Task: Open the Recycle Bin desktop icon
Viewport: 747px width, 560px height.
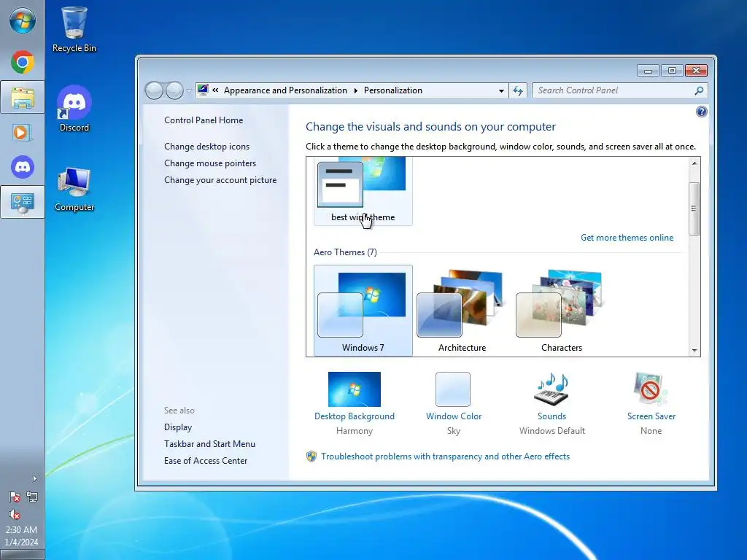Action: [74, 30]
